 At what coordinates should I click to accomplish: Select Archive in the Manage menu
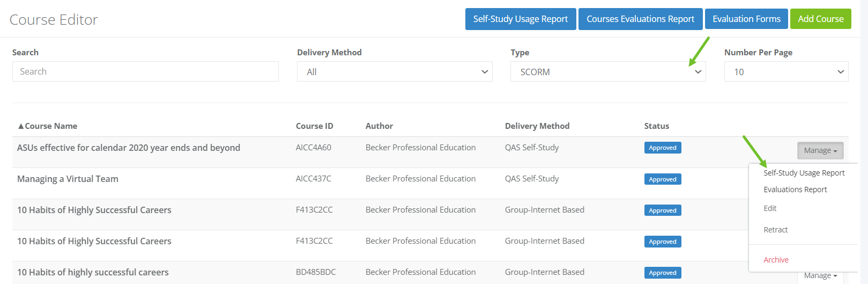(776, 260)
